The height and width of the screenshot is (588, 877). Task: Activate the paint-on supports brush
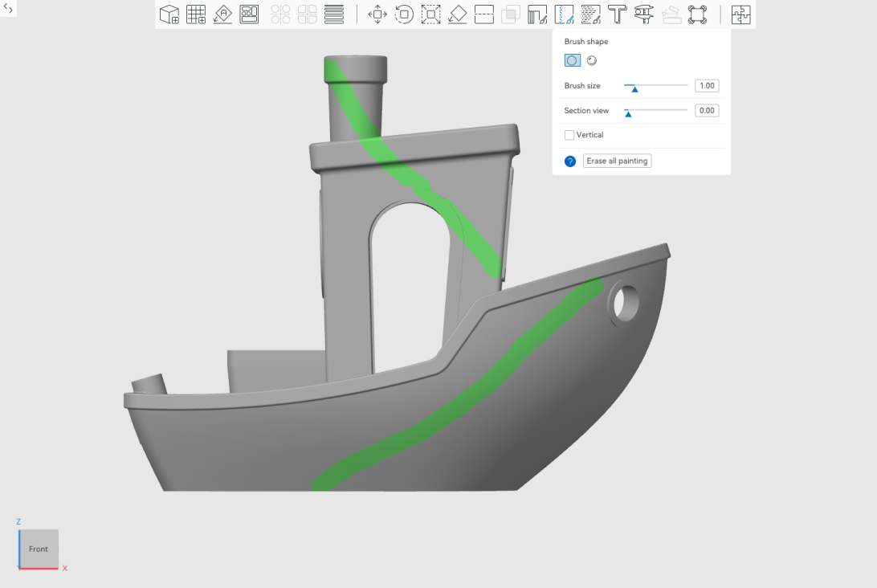pos(537,14)
